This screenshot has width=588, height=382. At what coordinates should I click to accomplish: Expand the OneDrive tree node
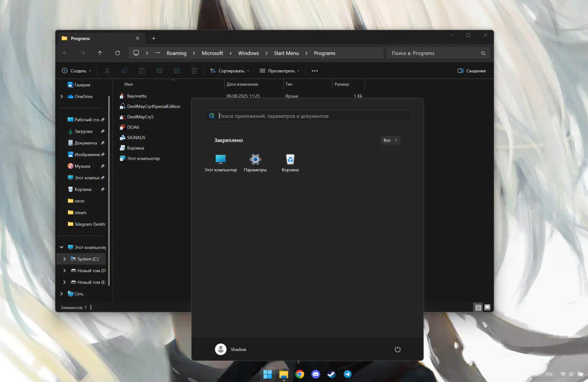62,96
